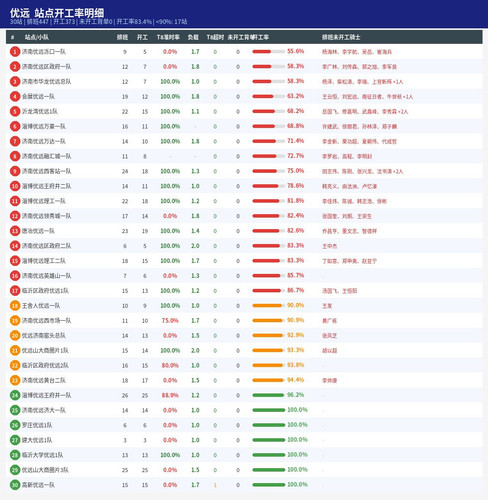The height and width of the screenshot is (500, 488).
Task: Click the 88.9% T8 on-time rate value
Action: [x=170, y=395]
